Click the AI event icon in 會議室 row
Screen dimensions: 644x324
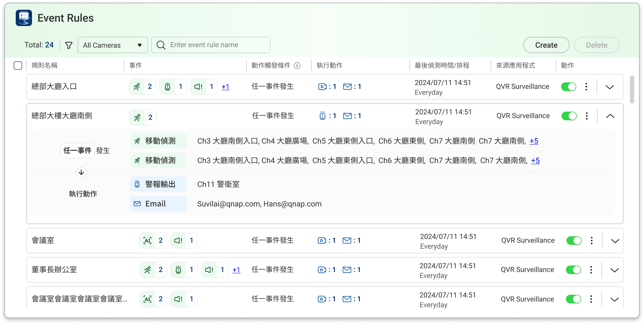tap(147, 241)
